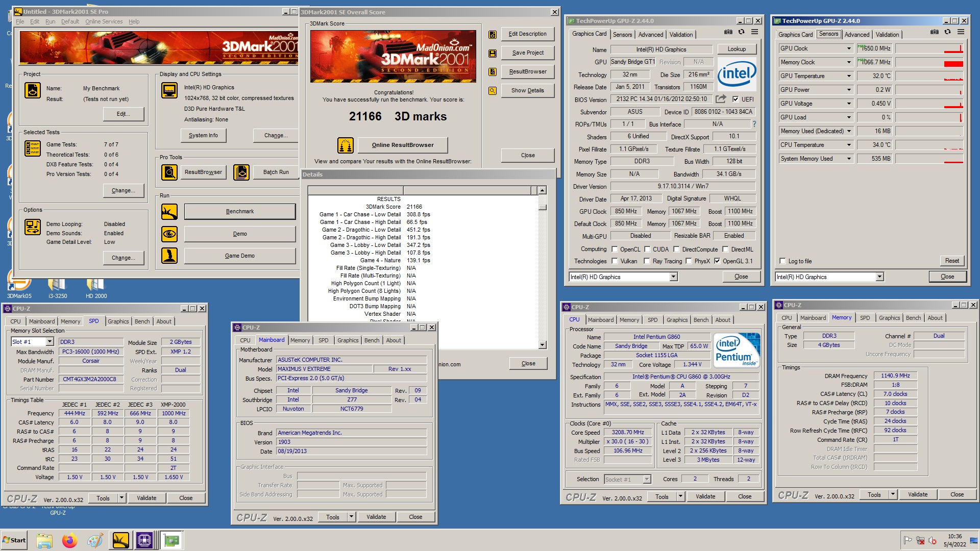This screenshot has width=980, height=551.
Task: Toggle the DirectML checkbox
Action: [725, 249]
